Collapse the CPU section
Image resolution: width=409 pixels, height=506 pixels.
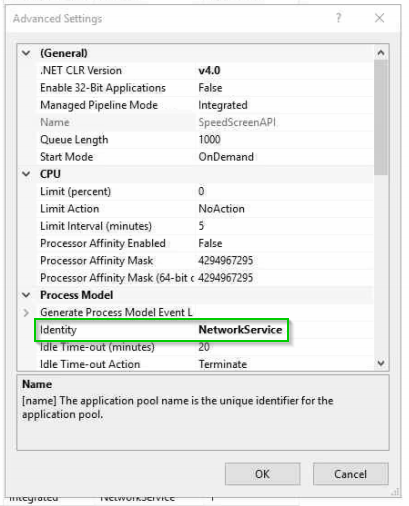[26, 174]
